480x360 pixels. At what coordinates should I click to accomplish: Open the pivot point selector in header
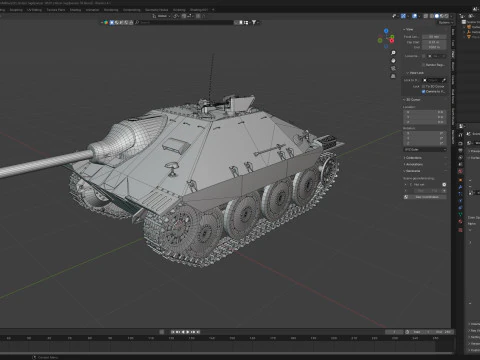[x=176, y=16]
